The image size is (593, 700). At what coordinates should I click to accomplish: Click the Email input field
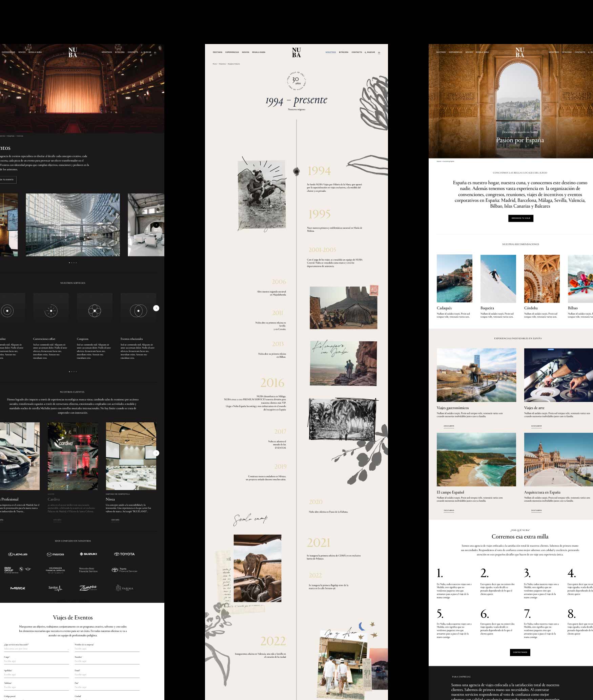(x=107, y=675)
